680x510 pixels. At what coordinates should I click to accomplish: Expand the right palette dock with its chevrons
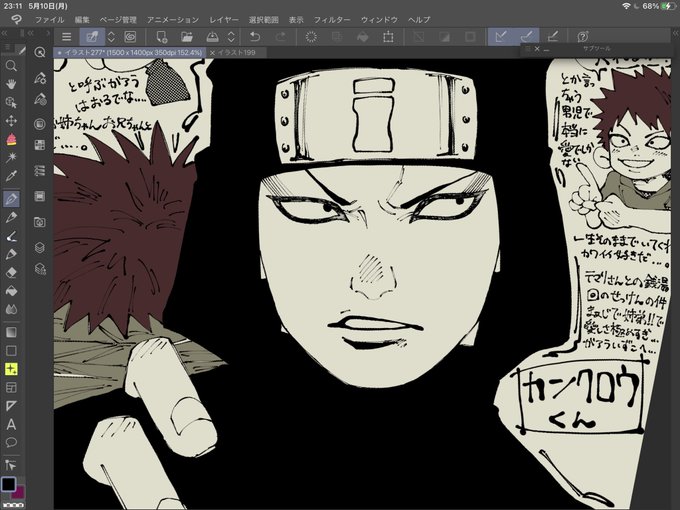pyautogui.click(x=676, y=33)
